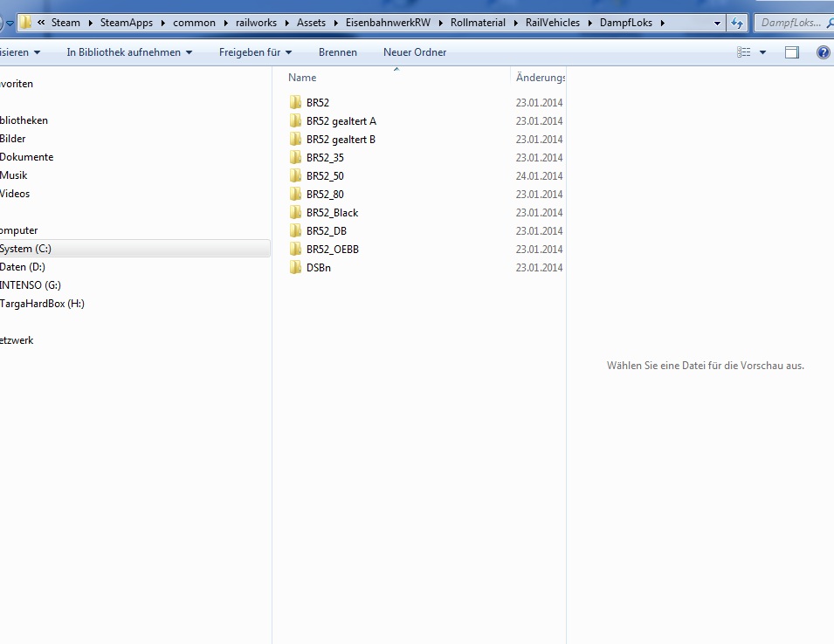Open the Organisieren menu
This screenshot has width=834, height=644.
20,52
